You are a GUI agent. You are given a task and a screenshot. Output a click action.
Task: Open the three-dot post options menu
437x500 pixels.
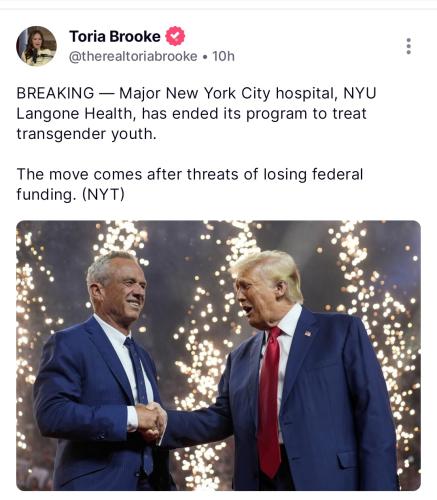coord(408,46)
